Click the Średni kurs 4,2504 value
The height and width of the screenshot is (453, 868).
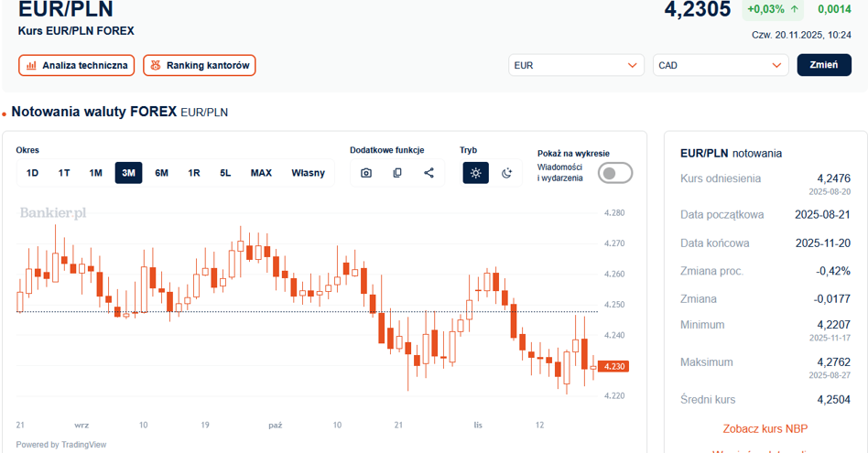point(834,399)
